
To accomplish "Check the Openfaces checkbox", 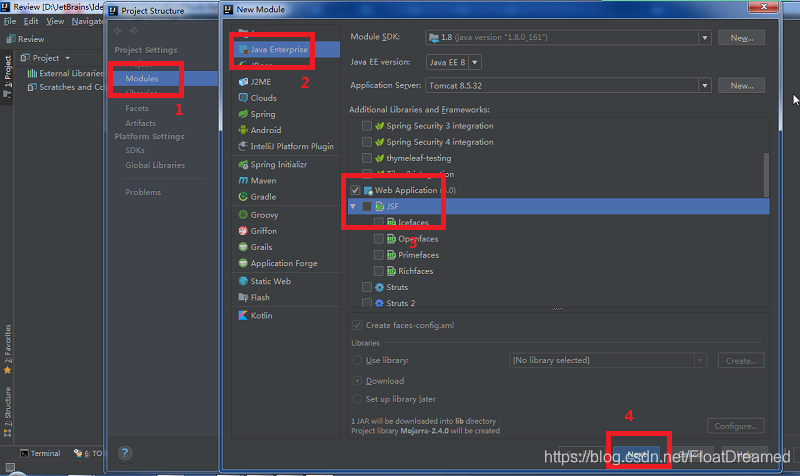I will click(x=379, y=239).
